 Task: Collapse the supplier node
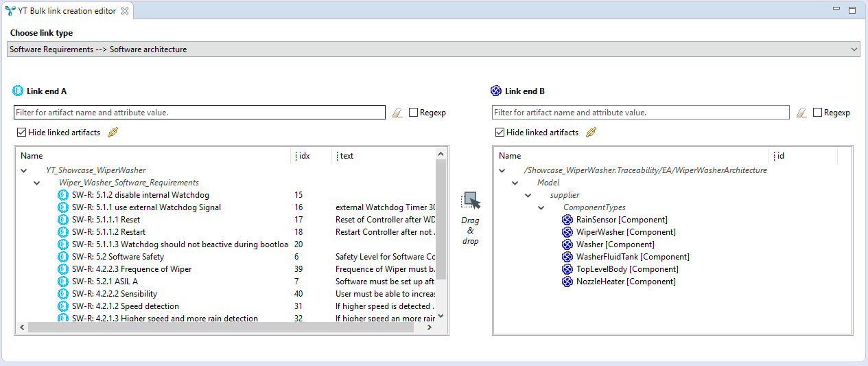click(528, 195)
